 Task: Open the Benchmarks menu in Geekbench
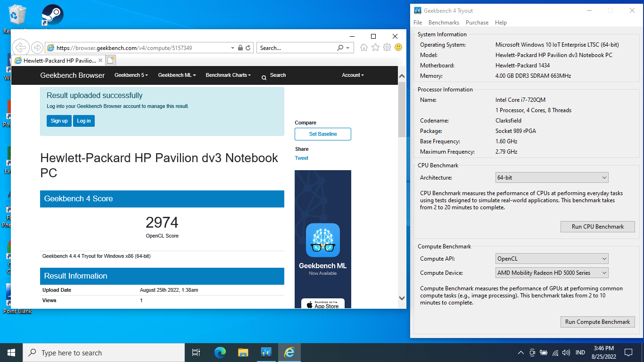(x=444, y=23)
